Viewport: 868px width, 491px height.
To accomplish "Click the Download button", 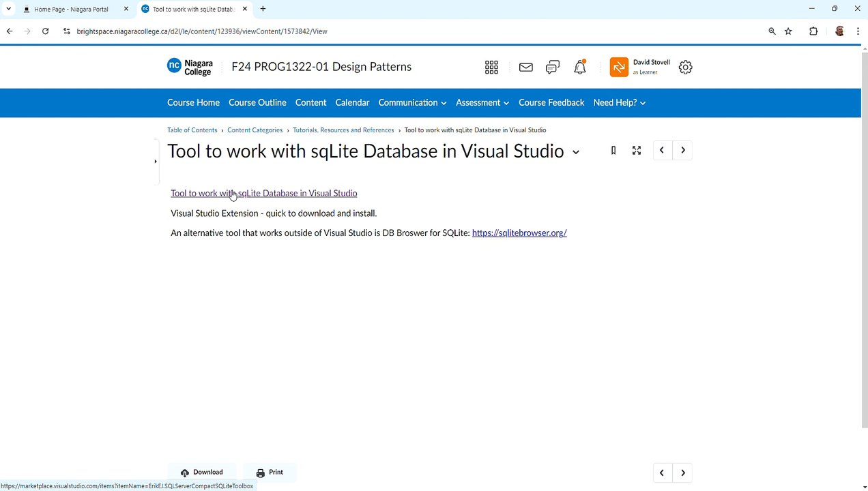I will [x=202, y=472].
